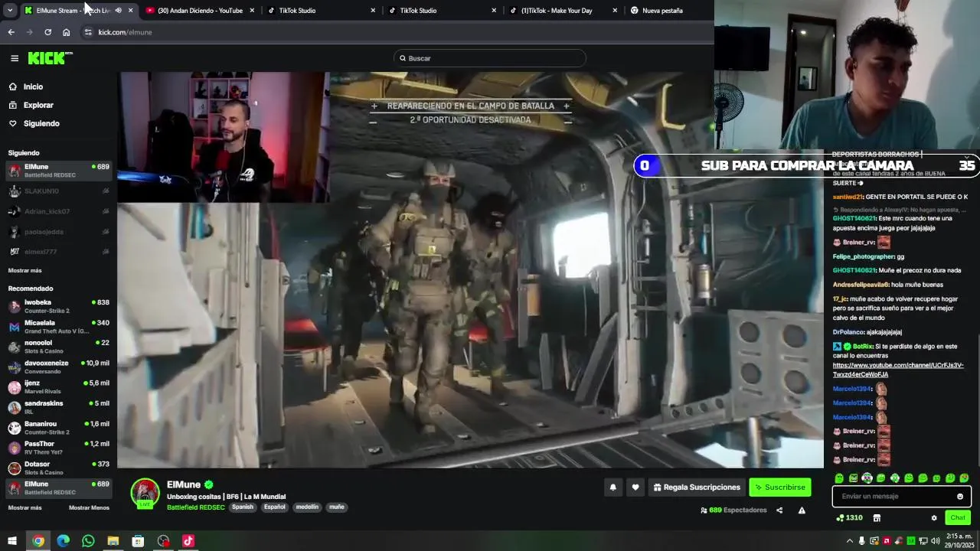The height and width of the screenshot is (551, 980).
Task: Close the Andan Diciendo YouTube tab
Action: tap(252, 11)
